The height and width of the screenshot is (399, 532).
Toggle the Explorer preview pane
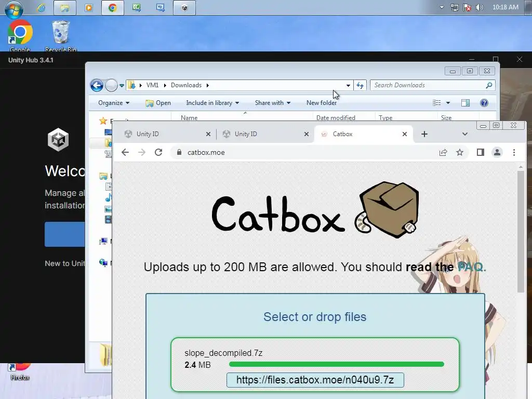[x=465, y=103]
